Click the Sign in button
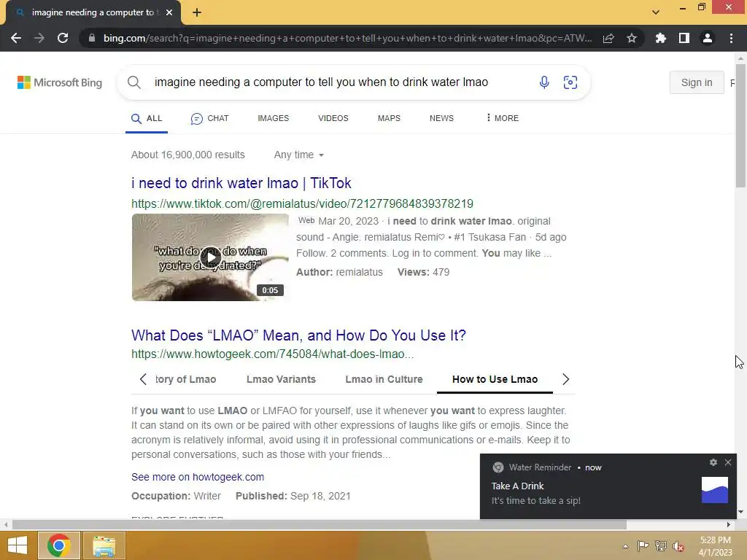This screenshot has height=560, width=747. click(x=697, y=82)
